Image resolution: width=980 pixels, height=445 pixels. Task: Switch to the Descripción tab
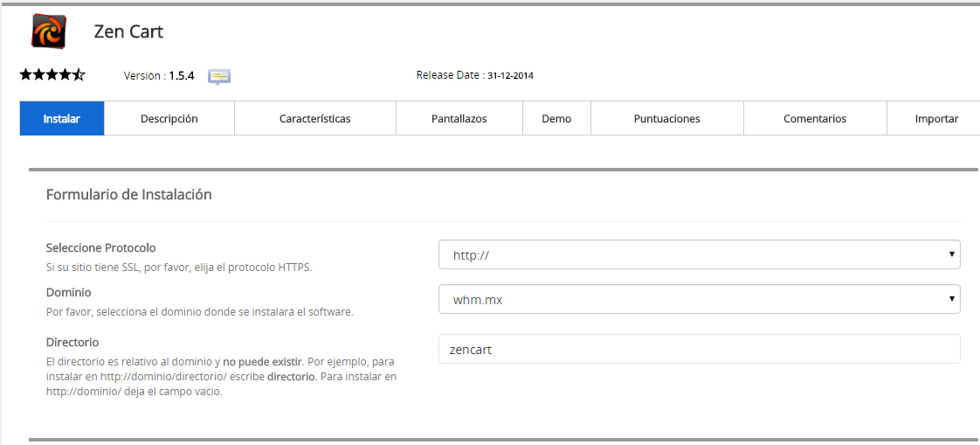(x=169, y=119)
